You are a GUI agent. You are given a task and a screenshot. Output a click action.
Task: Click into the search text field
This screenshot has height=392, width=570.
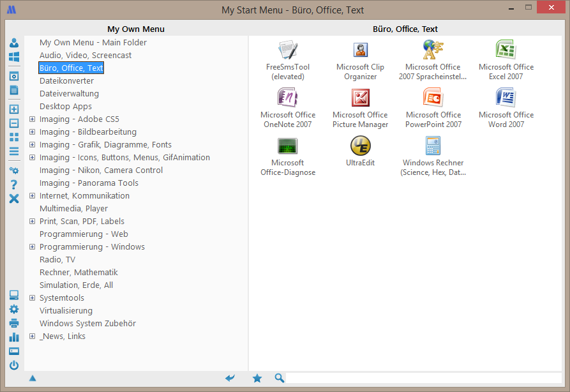(x=423, y=378)
